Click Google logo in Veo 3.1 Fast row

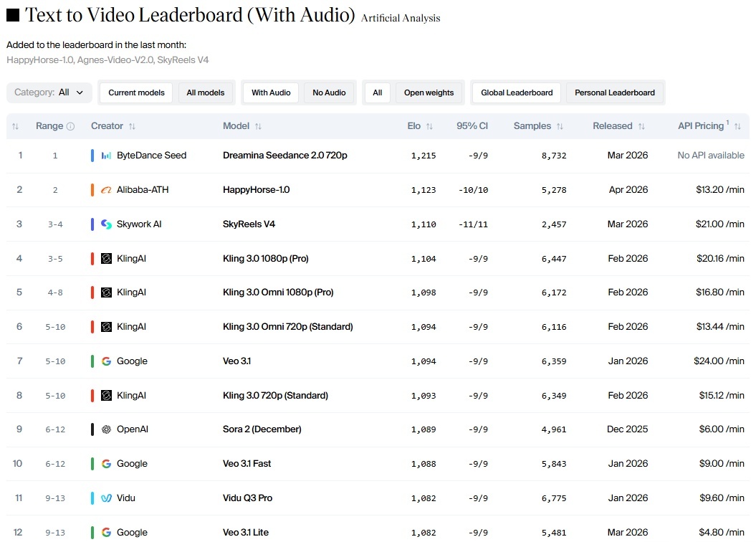pyautogui.click(x=106, y=463)
